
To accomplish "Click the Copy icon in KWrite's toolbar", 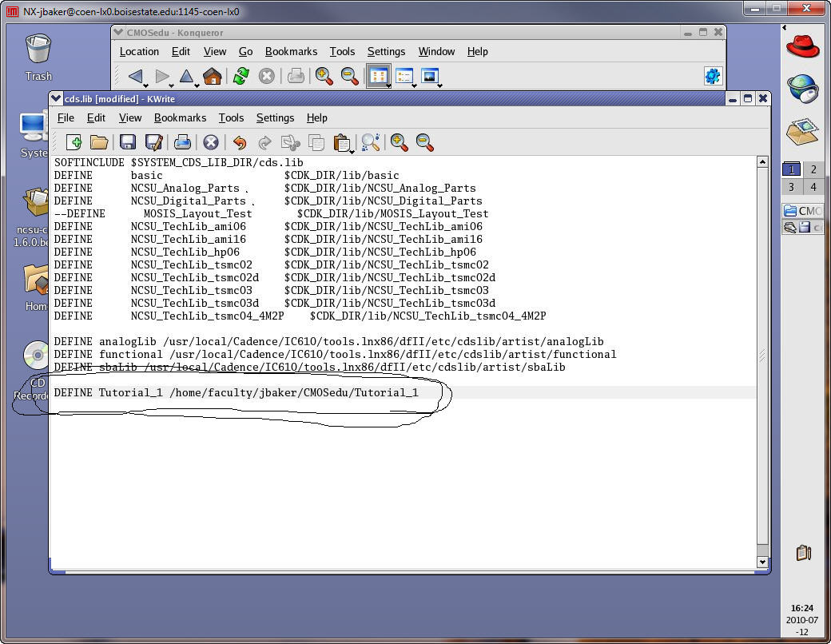I will click(316, 142).
